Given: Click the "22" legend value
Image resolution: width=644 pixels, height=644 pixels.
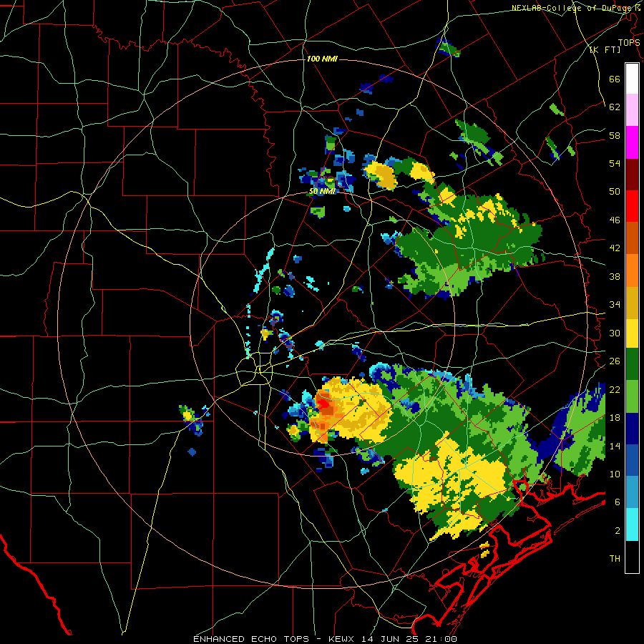Looking at the screenshot, I should pyautogui.click(x=615, y=389).
